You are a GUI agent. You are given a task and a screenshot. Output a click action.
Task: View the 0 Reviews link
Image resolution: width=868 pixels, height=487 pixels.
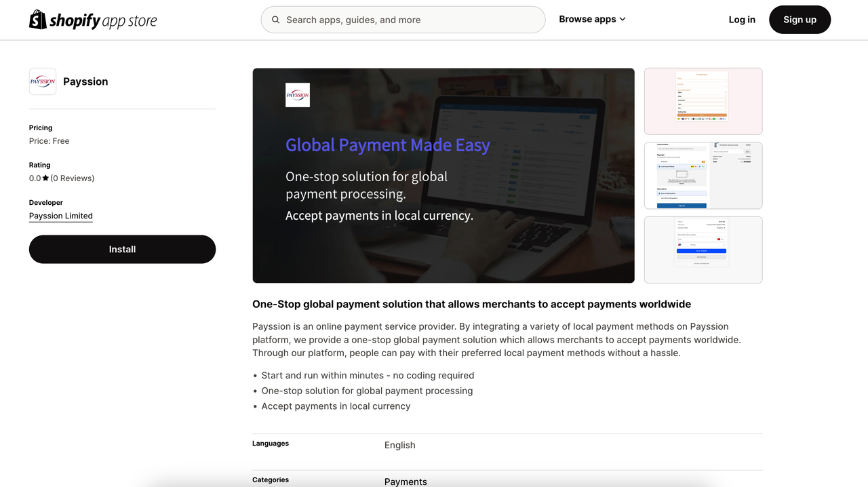[71, 178]
